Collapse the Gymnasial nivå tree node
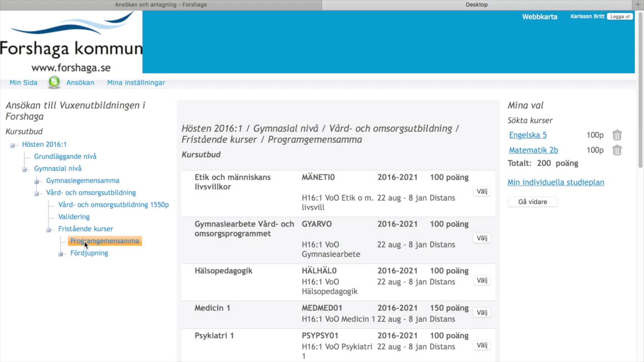Screen dimensions: 644x362 pyautogui.click(x=25, y=169)
